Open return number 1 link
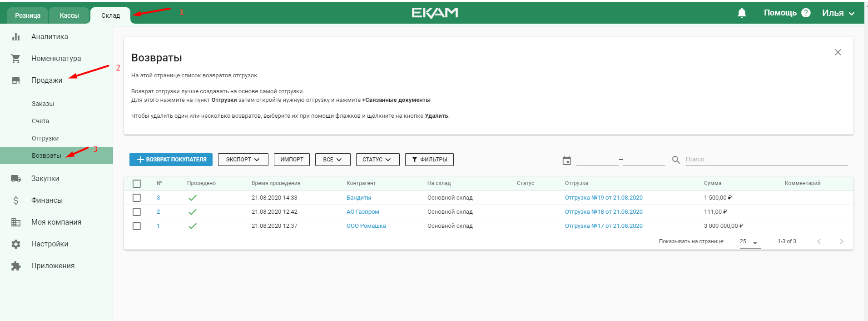 click(158, 226)
